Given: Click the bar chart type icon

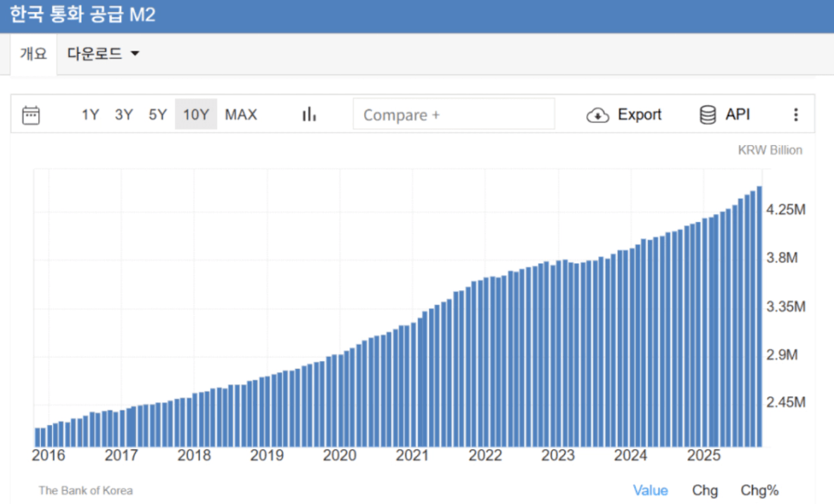Looking at the screenshot, I should (309, 115).
